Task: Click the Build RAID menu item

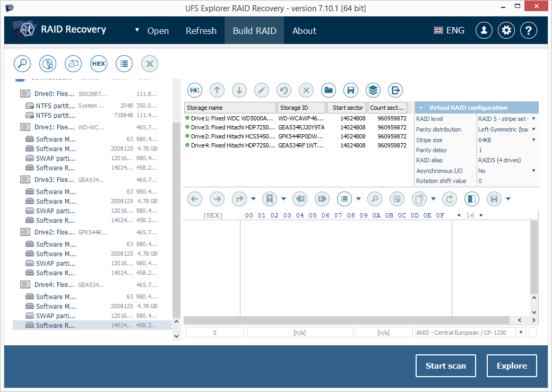Action: 255,31
